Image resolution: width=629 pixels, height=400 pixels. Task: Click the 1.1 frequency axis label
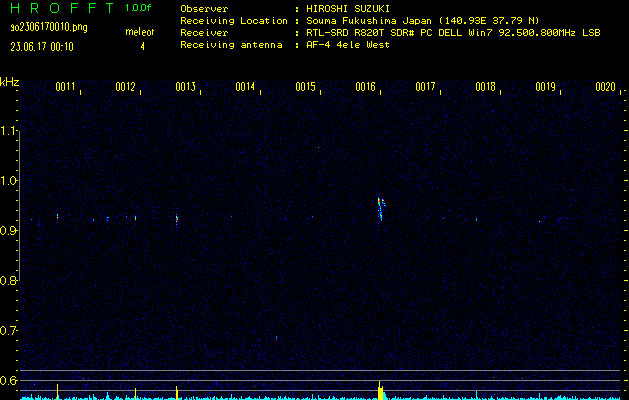pyautogui.click(x=9, y=131)
